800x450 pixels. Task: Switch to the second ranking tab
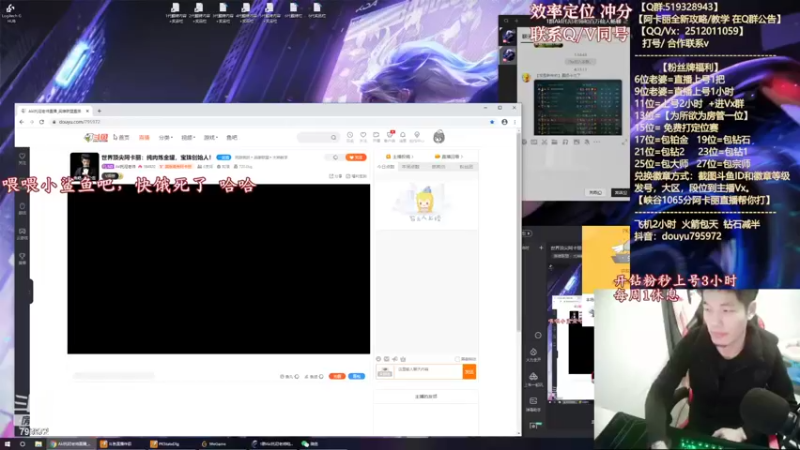[410, 167]
